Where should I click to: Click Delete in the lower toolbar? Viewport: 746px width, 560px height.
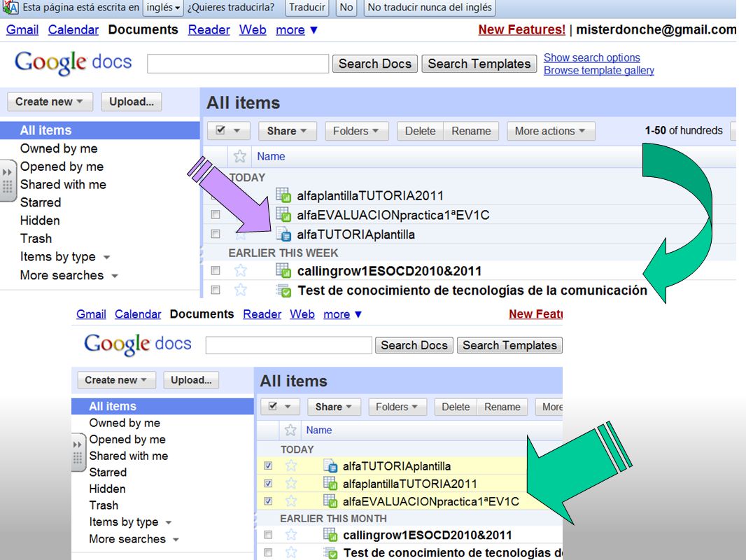tap(456, 407)
